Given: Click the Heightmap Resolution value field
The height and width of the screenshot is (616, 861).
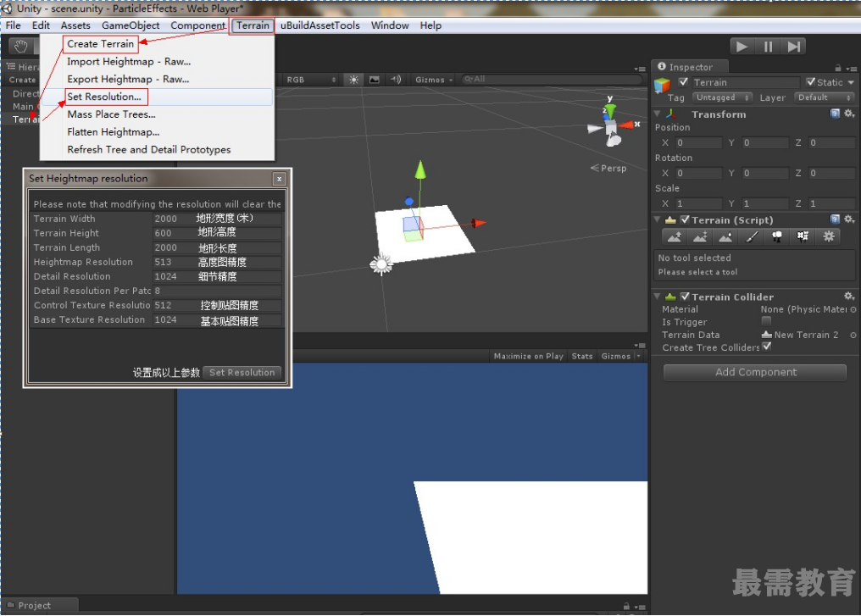Looking at the screenshot, I should pyautogui.click(x=217, y=262).
